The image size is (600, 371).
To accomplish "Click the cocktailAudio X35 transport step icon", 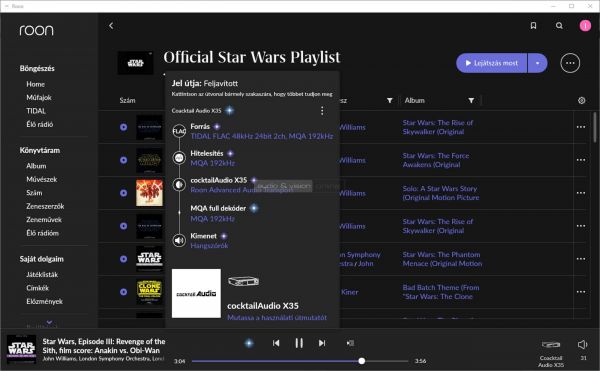I will pyautogui.click(x=179, y=185).
